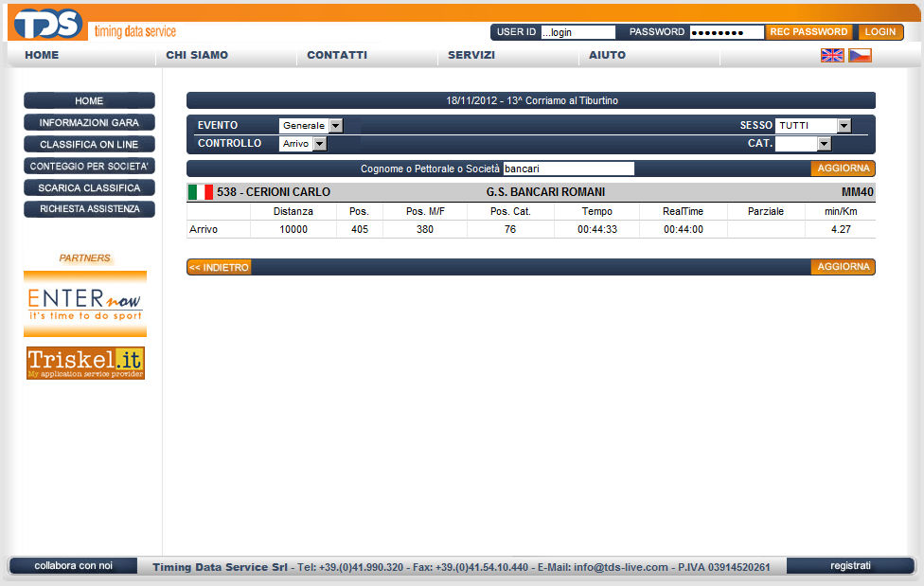The width and height of the screenshot is (924, 586).
Task: Open the Triskel.it partner logo
Action: 85,363
